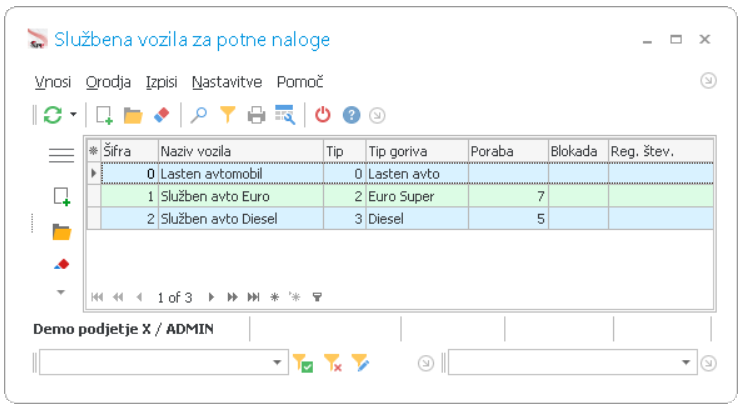
Task: Open the bottom right combo box dropdown
Action: (686, 363)
